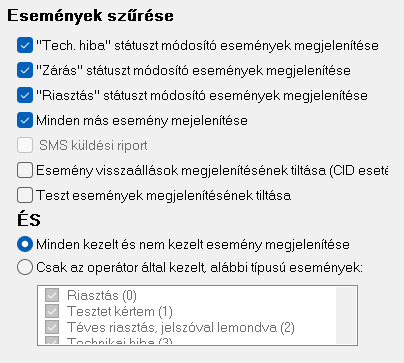Check Teszt események megjelenítésének tiltása box
The height and width of the screenshot is (363, 404).
point(25,195)
